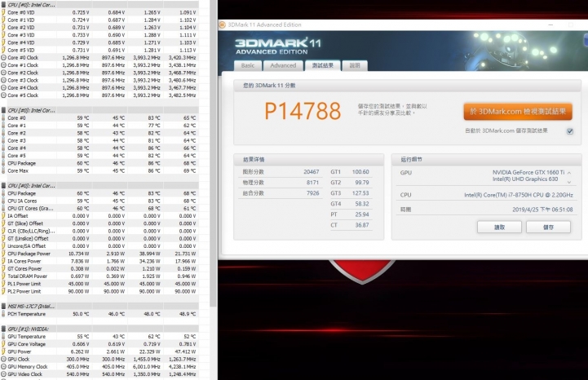Select the PT 25.94 result

pos(350,214)
